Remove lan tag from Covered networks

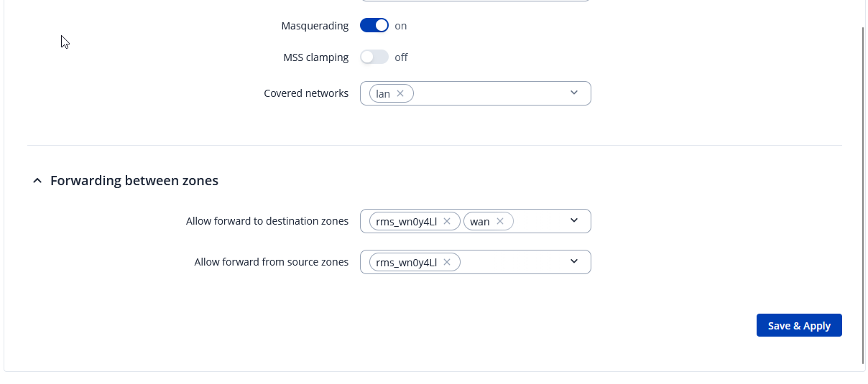coord(400,93)
